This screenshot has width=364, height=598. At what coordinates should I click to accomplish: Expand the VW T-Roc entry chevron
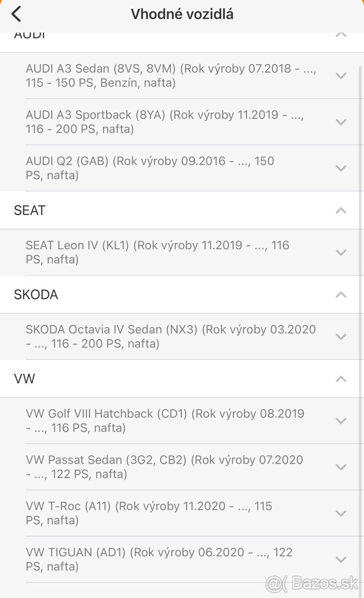pyautogui.click(x=341, y=514)
